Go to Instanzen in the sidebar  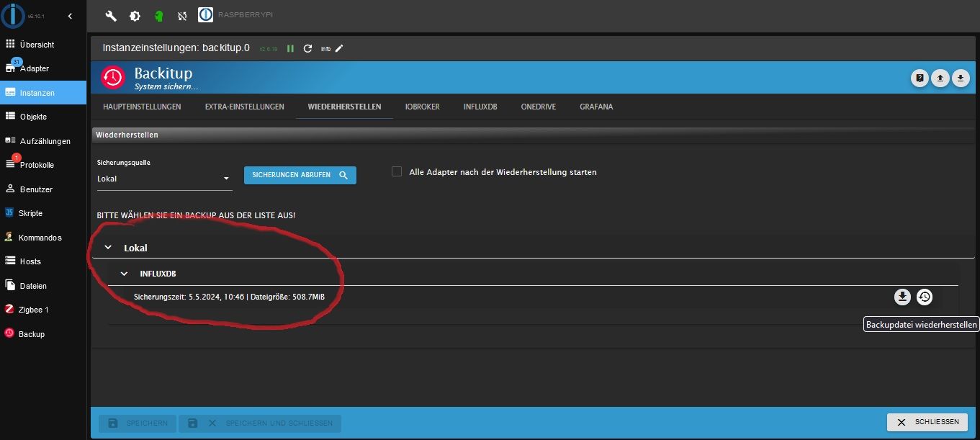(43, 93)
